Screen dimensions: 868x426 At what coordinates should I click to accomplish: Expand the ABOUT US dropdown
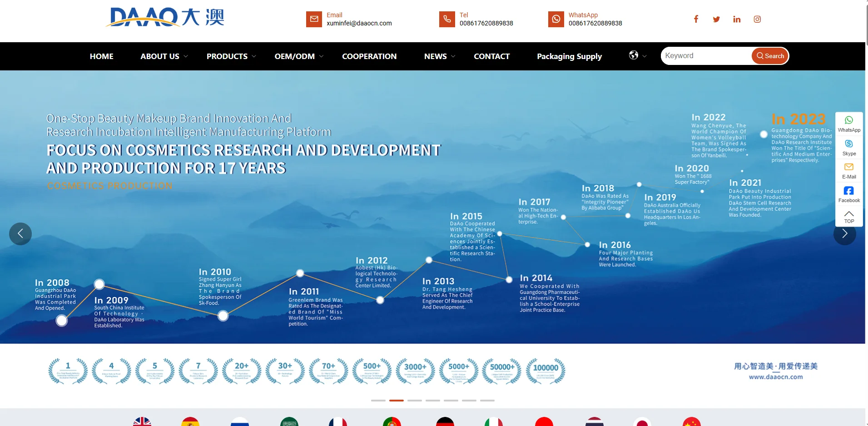164,56
